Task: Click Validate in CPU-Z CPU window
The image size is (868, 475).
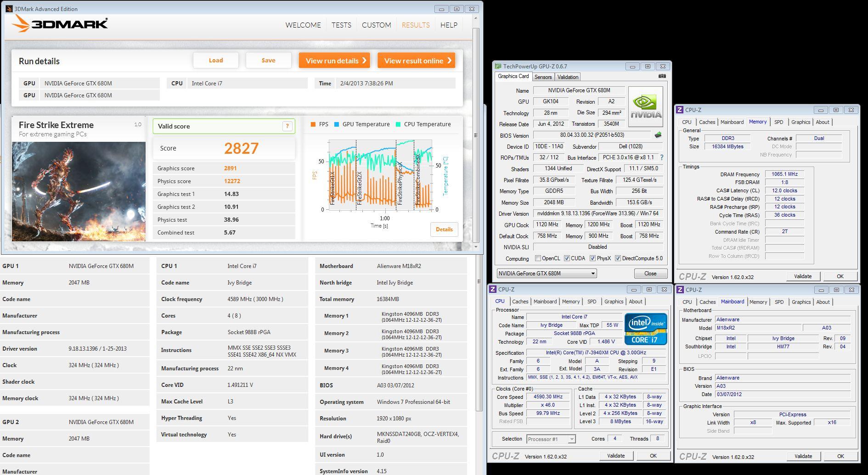Action: [616, 456]
